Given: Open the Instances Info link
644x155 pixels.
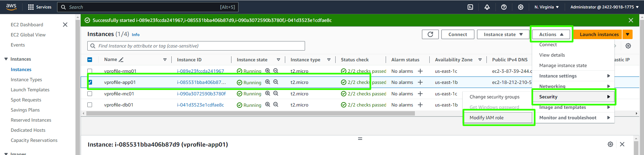Looking at the screenshot, I should click(x=135, y=35).
